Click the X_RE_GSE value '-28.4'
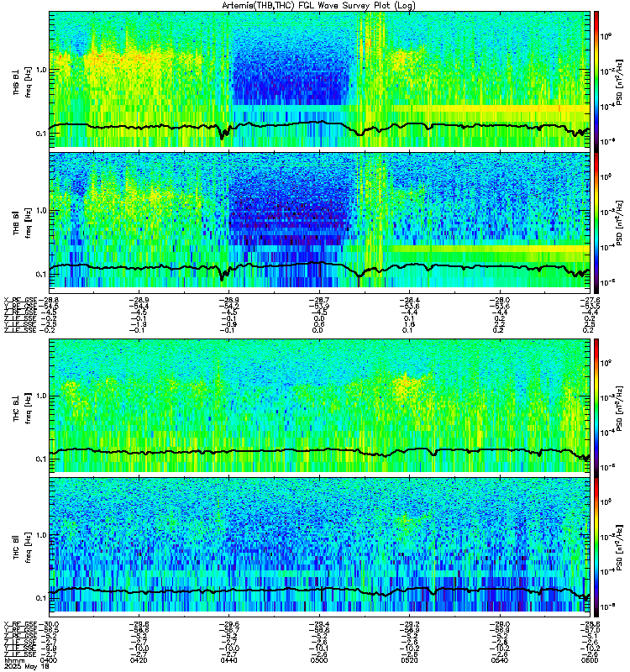This screenshot has width=630, height=672. tap(409, 300)
